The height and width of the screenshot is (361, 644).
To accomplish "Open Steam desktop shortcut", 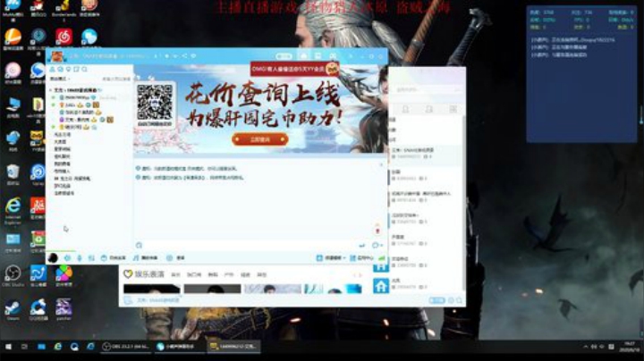I will [13, 309].
